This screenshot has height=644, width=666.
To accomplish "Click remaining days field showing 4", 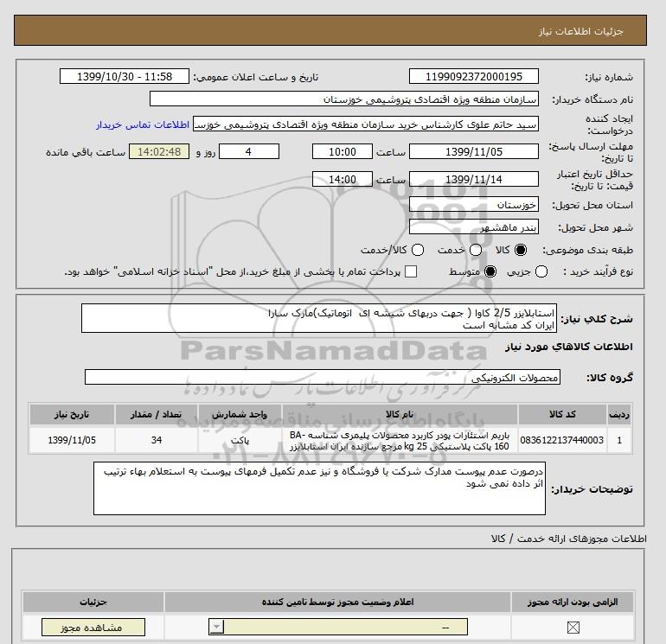I will [x=249, y=151].
